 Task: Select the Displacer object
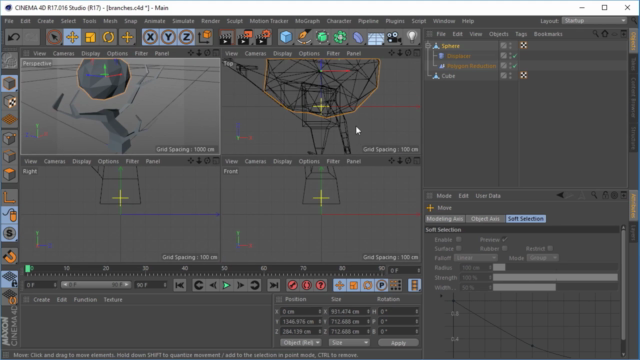click(459, 56)
